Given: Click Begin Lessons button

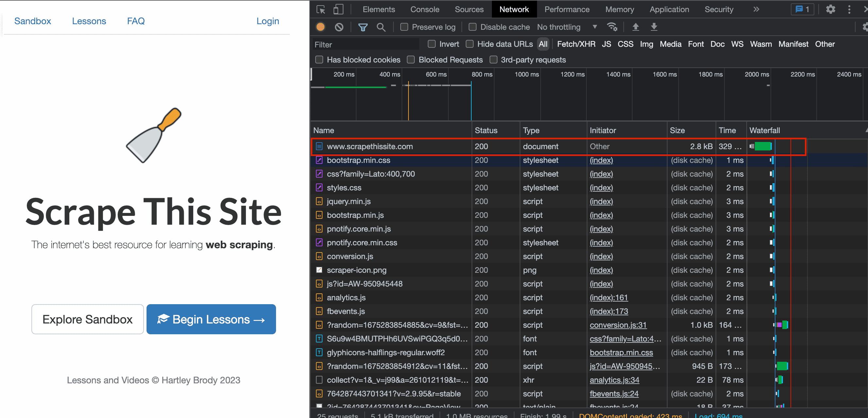Looking at the screenshot, I should 211,319.
